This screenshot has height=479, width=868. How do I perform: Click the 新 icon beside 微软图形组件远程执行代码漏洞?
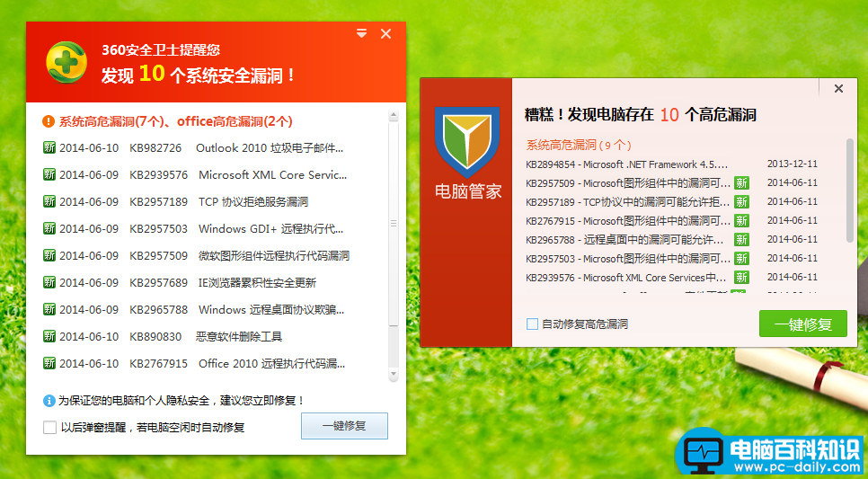[x=49, y=255]
